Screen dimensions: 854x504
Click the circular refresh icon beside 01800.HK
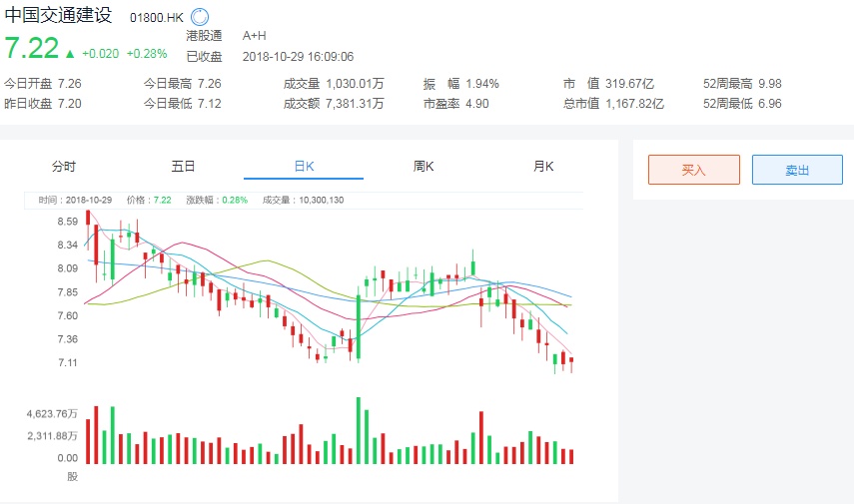tap(200, 17)
